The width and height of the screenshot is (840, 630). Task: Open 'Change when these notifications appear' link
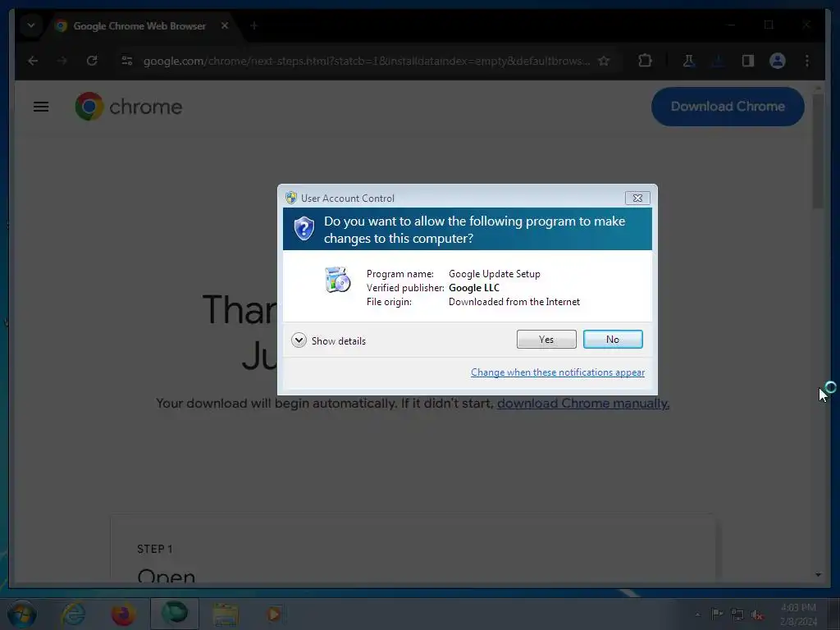coord(558,372)
